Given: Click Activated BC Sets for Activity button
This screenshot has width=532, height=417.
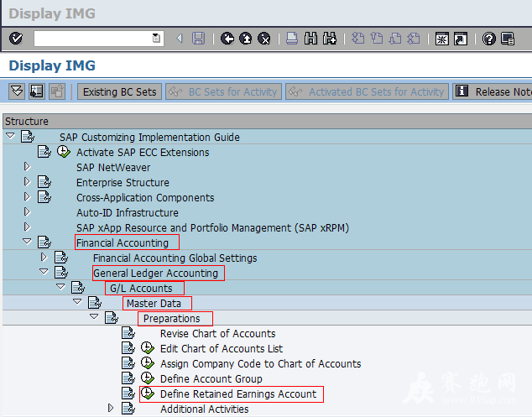Looking at the screenshot, I should click(x=367, y=91).
